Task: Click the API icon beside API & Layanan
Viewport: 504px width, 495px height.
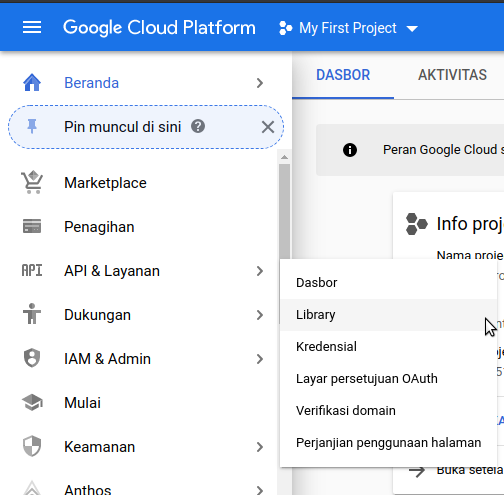Action: 32,270
